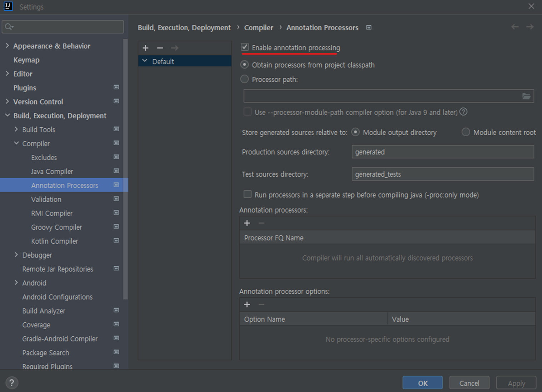
Task: Expand the Editor section
Action: click(7, 73)
